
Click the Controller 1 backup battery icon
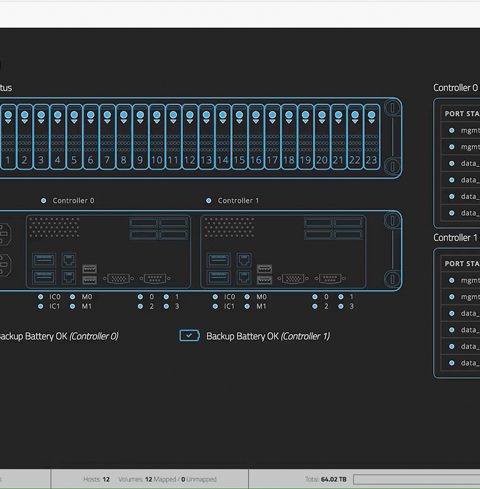[189, 335]
